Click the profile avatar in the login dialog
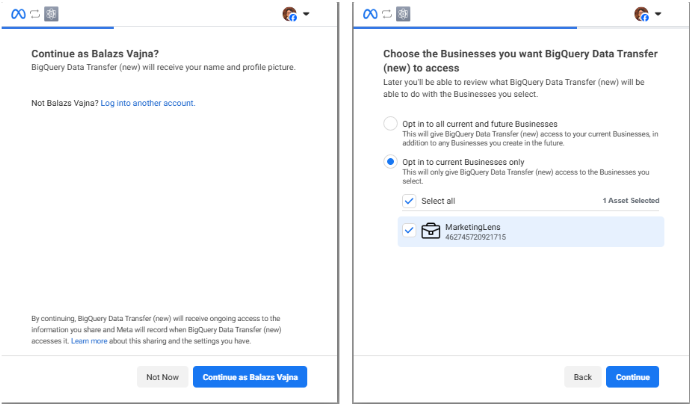Screen dimensions: 692x406 pyautogui.click(x=290, y=14)
